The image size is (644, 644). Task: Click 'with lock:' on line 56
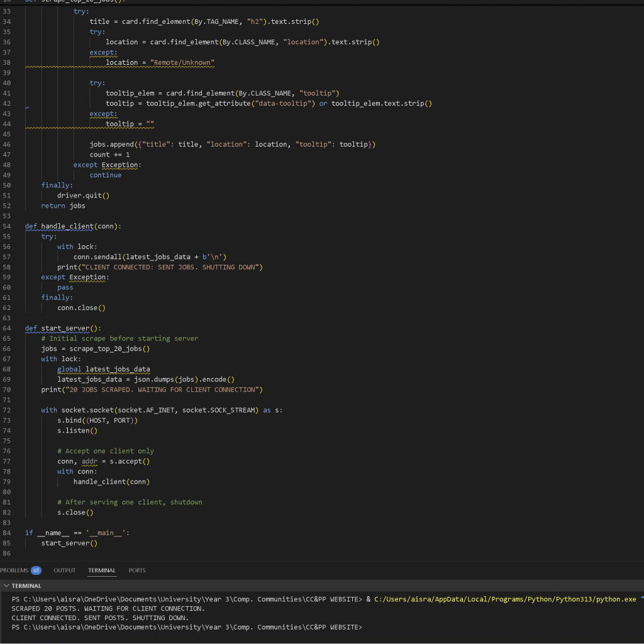pyautogui.click(x=77, y=247)
